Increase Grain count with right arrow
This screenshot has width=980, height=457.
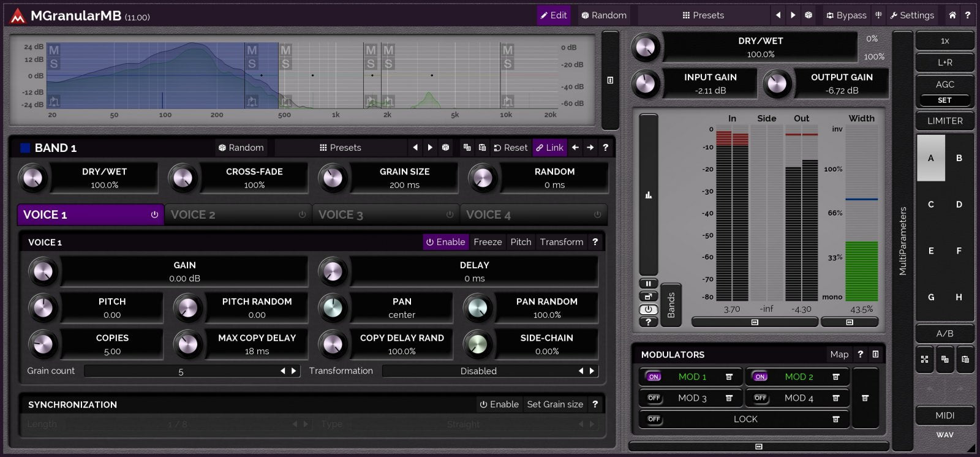click(x=294, y=371)
